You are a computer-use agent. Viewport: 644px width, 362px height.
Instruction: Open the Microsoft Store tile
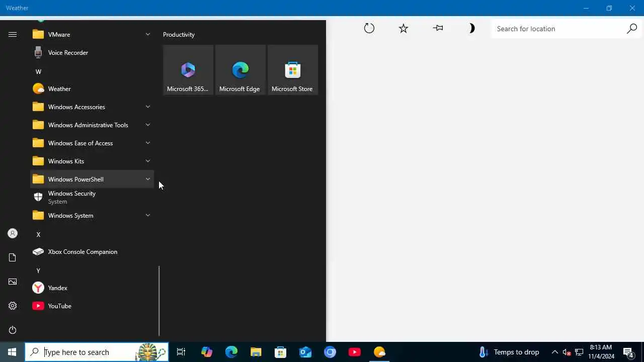pyautogui.click(x=293, y=70)
